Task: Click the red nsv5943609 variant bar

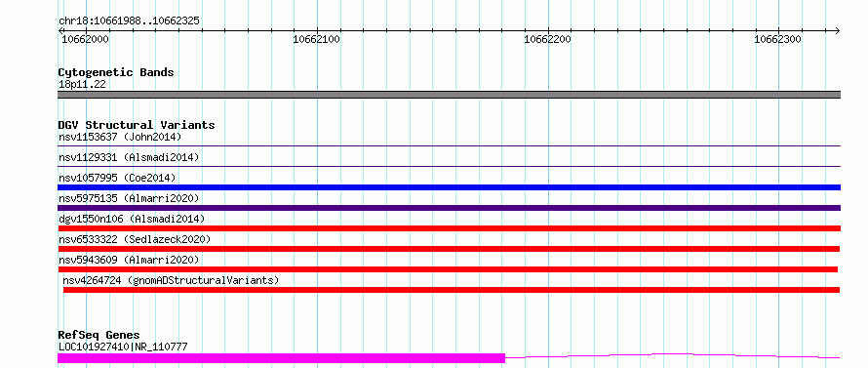Action: point(448,269)
